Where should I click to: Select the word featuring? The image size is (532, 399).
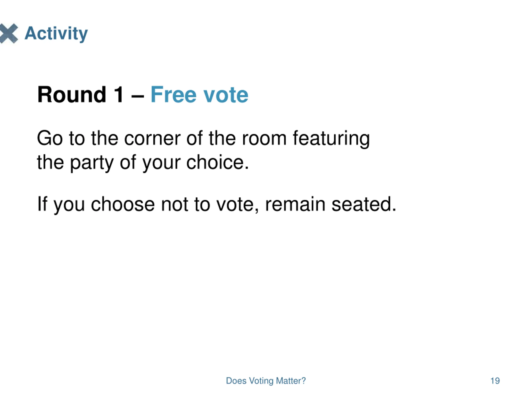click(x=331, y=139)
